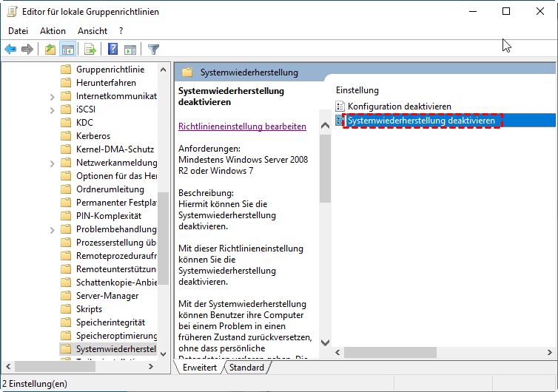
Task: Click the Systemwiederherstellung header folder icon
Action: (187, 72)
